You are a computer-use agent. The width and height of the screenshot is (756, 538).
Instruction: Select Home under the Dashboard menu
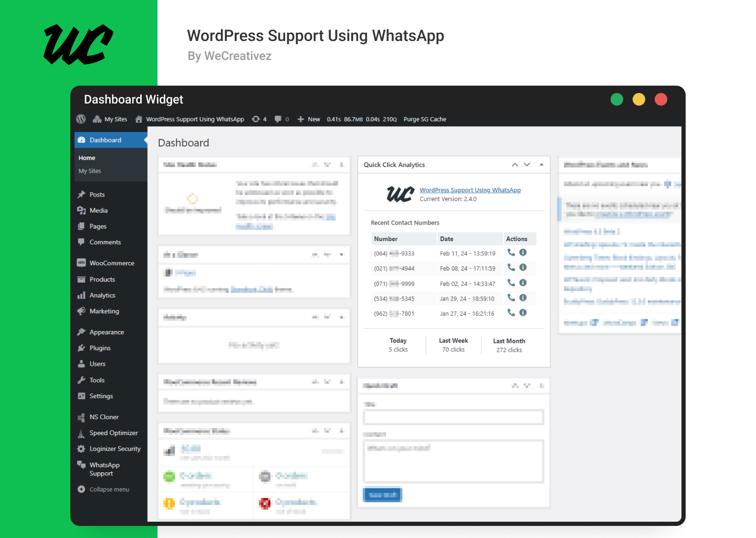pos(87,158)
